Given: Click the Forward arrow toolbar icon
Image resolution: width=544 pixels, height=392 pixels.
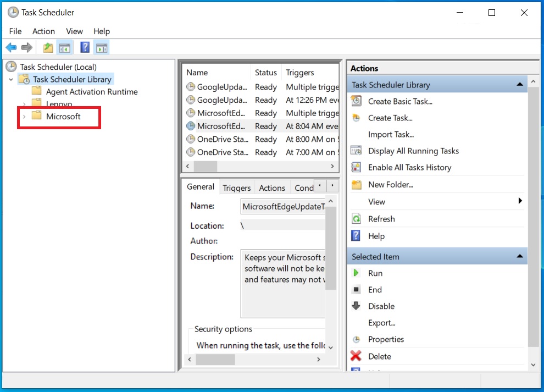Looking at the screenshot, I should click(x=27, y=47).
